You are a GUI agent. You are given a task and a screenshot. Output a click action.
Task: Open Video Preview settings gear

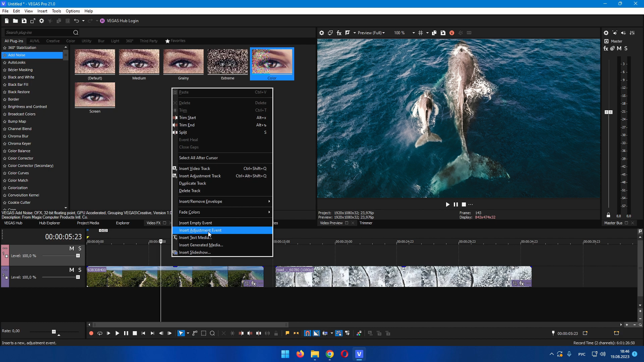322,33
